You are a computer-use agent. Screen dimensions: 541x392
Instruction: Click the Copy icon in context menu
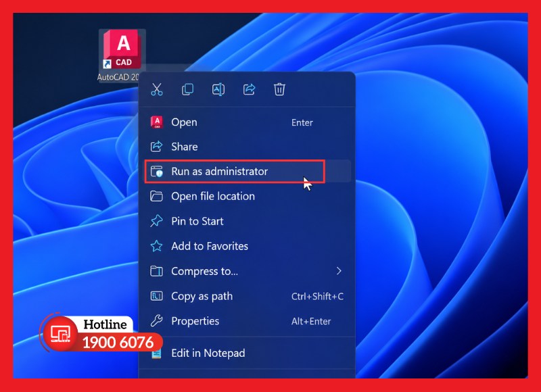click(x=187, y=90)
